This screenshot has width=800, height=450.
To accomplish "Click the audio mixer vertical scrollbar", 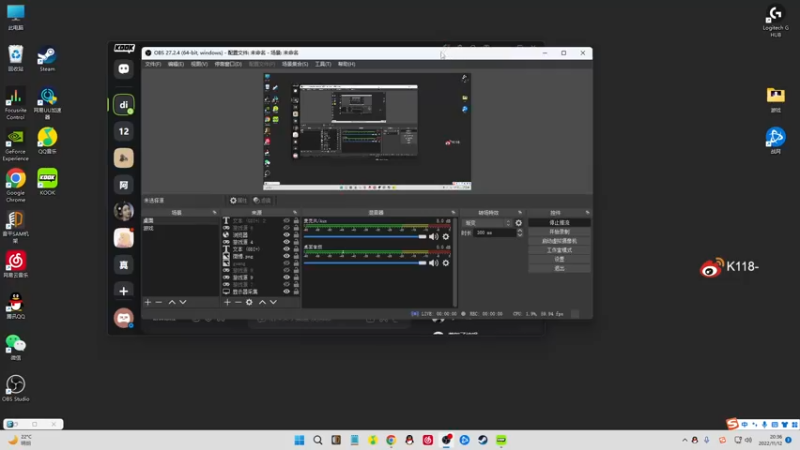I will coord(455,261).
